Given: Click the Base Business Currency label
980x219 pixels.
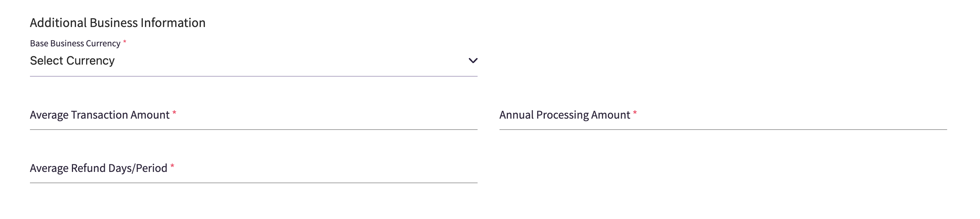Looking at the screenshot, I should coord(75,44).
